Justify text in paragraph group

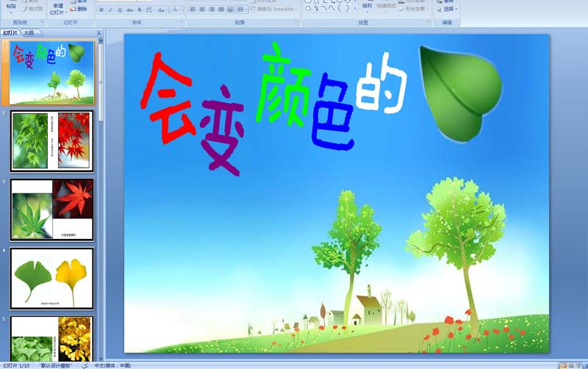pyautogui.click(x=221, y=10)
